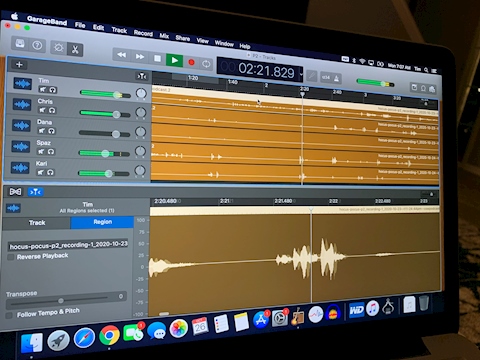Screen dimensions: 480x360
Task: Toggle the Smart Controls dial button
Action: 58,48
